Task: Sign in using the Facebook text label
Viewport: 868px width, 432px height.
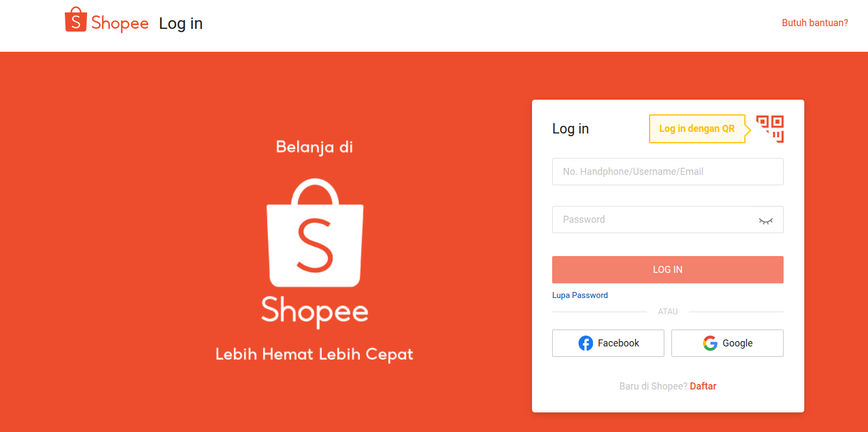Action: (619, 343)
